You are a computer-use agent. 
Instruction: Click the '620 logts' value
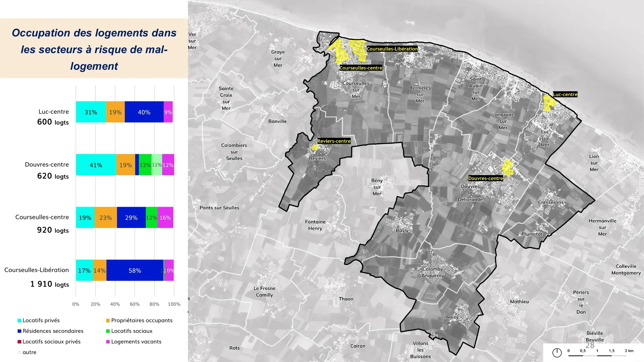[53, 176]
